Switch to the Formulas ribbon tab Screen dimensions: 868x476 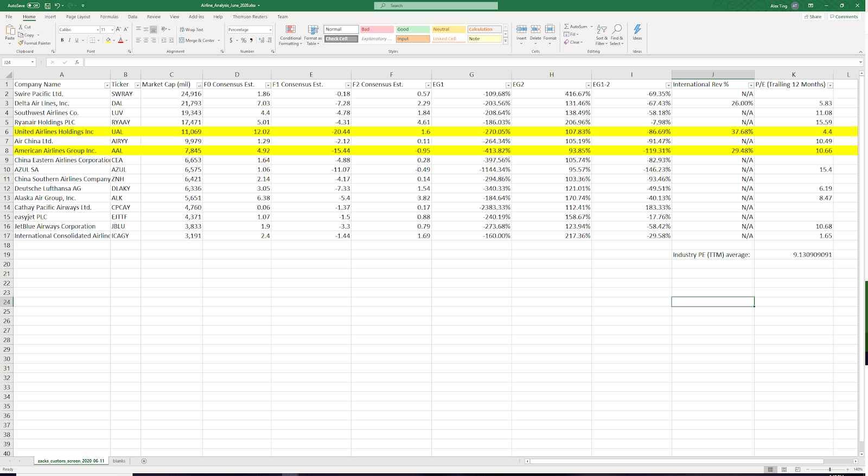tap(109, 17)
